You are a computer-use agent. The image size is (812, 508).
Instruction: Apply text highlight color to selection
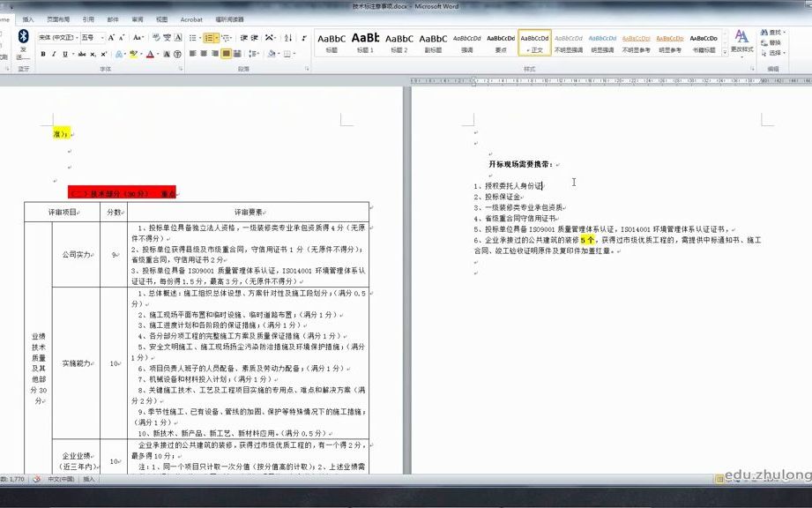pyautogui.click(x=132, y=54)
